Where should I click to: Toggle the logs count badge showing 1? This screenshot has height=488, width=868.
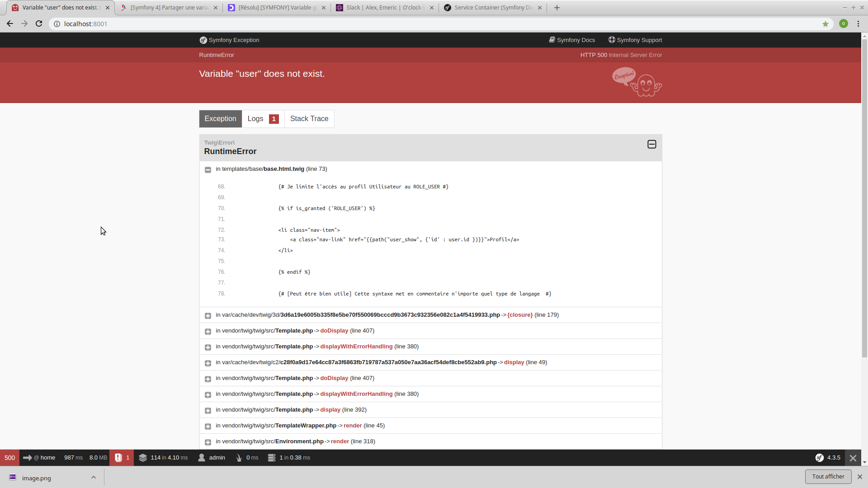click(274, 118)
